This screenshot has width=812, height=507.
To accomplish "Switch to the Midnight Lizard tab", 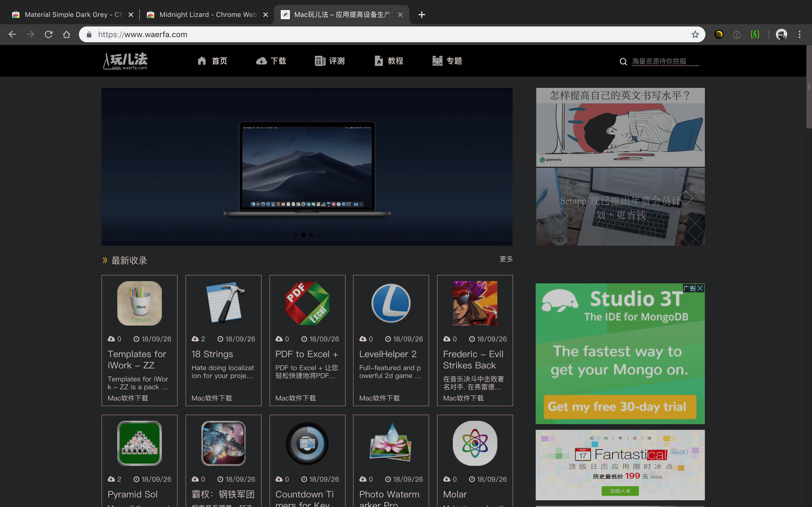I will (205, 14).
